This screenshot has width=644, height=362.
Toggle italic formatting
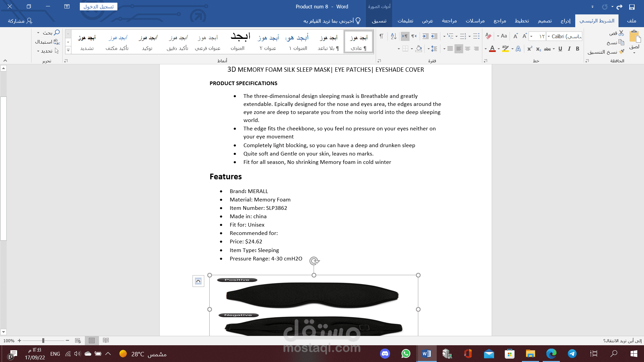[x=569, y=49]
